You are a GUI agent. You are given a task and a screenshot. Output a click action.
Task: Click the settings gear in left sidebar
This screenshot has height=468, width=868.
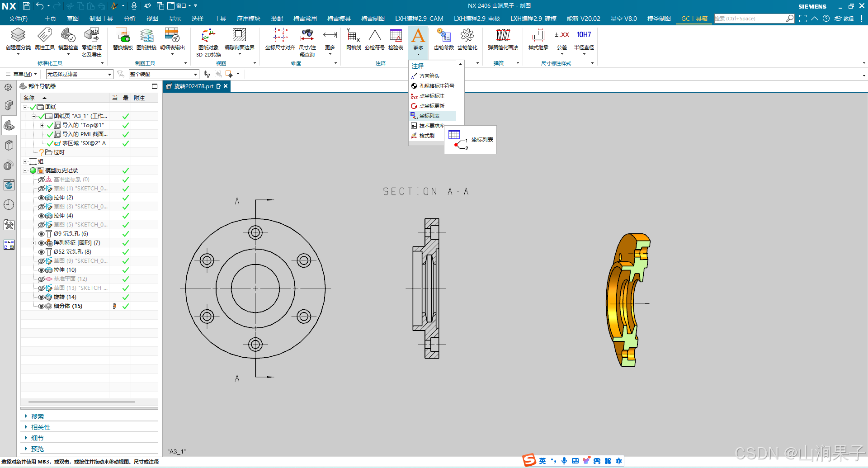coord(8,87)
